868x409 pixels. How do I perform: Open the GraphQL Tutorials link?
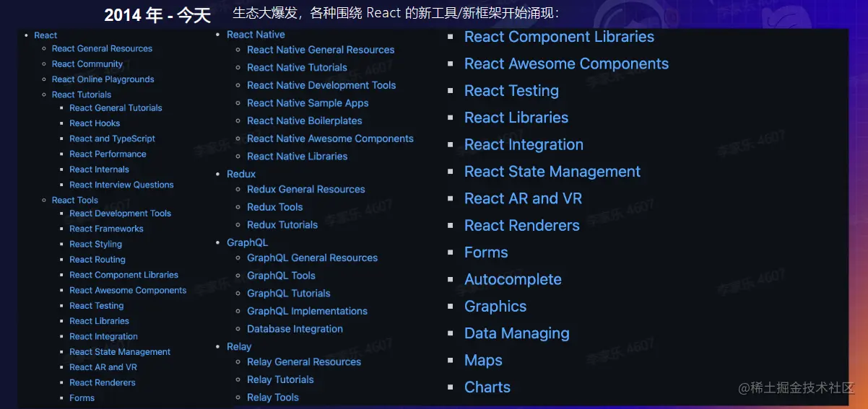(288, 294)
